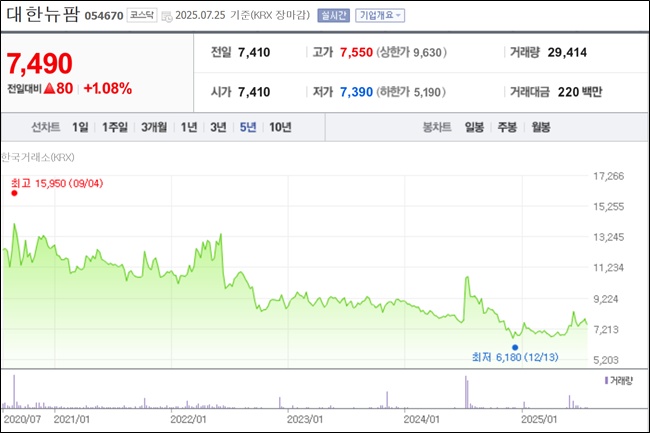
Task: Click the calendar icon before the date
Action: (167, 16)
